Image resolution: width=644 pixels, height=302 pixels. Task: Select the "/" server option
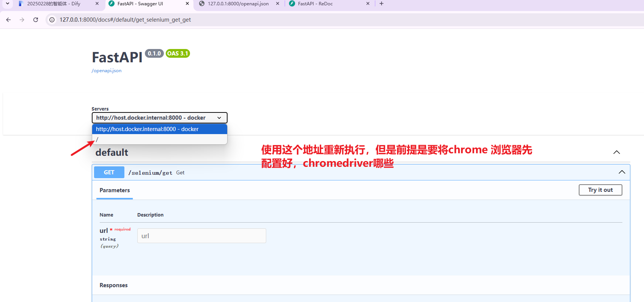pos(159,139)
